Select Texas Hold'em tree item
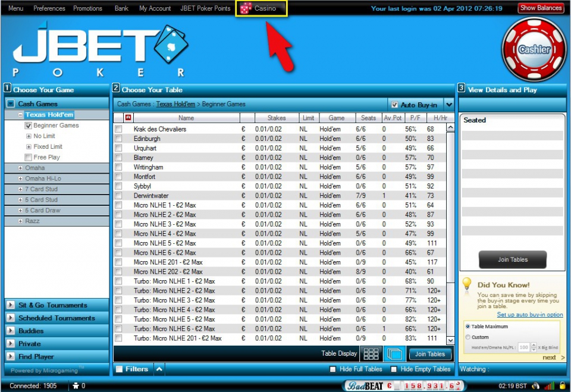 pyautogui.click(x=49, y=115)
